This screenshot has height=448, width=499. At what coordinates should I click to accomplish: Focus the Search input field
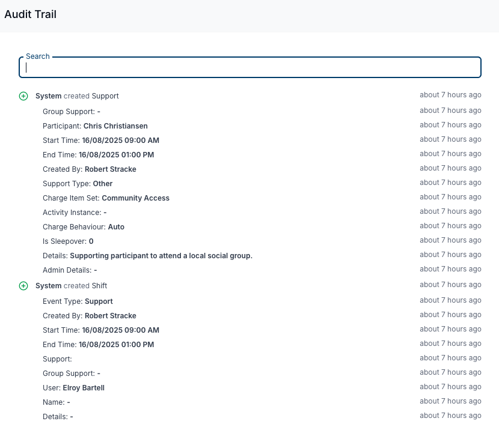pos(249,68)
